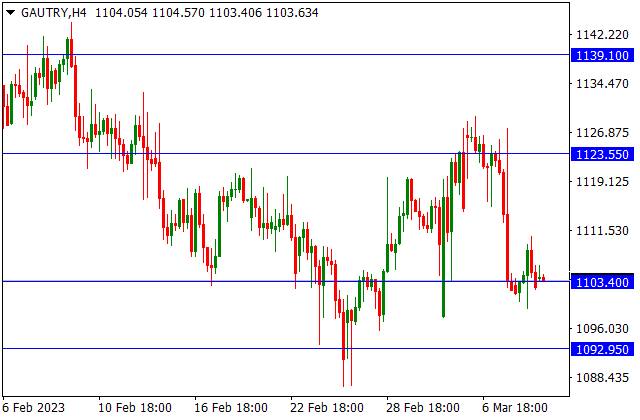The height and width of the screenshot is (420, 640).
Task: Click the 1134.470 price scale value
Action: point(602,84)
